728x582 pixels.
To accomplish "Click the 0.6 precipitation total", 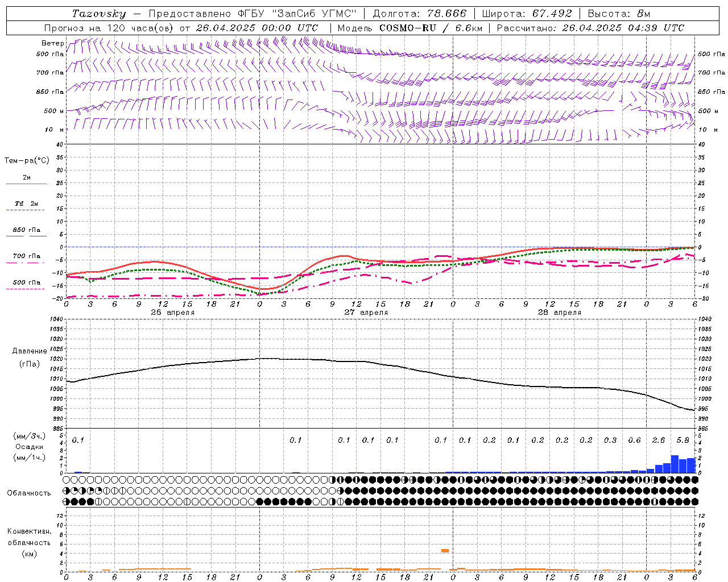I will point(634,440).
